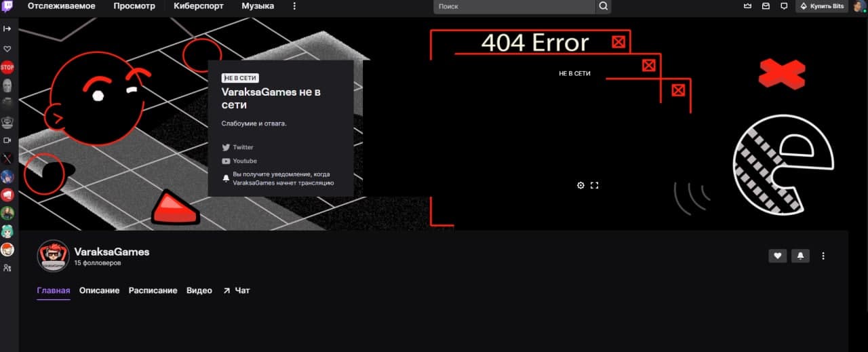
Task: Open the Чат pop-out link
Action: point(236,291)
